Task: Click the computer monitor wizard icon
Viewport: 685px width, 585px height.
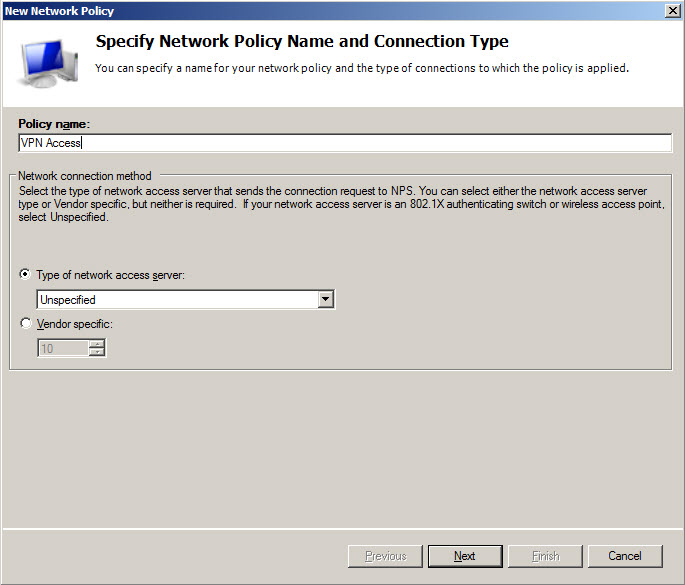Action: point(48,63)
